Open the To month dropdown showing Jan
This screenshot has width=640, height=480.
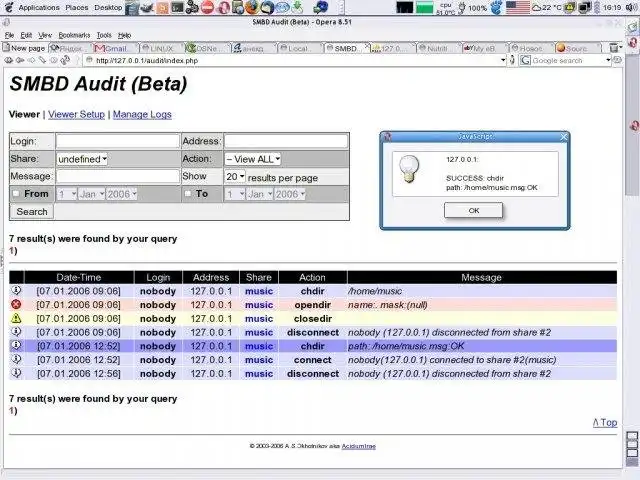tap(260, 194)
